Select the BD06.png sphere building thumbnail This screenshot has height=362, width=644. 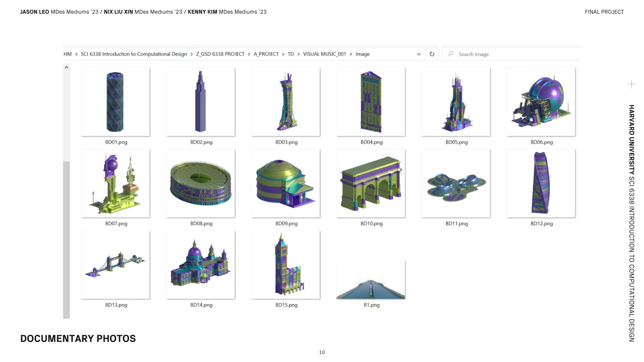coord(541,102)
